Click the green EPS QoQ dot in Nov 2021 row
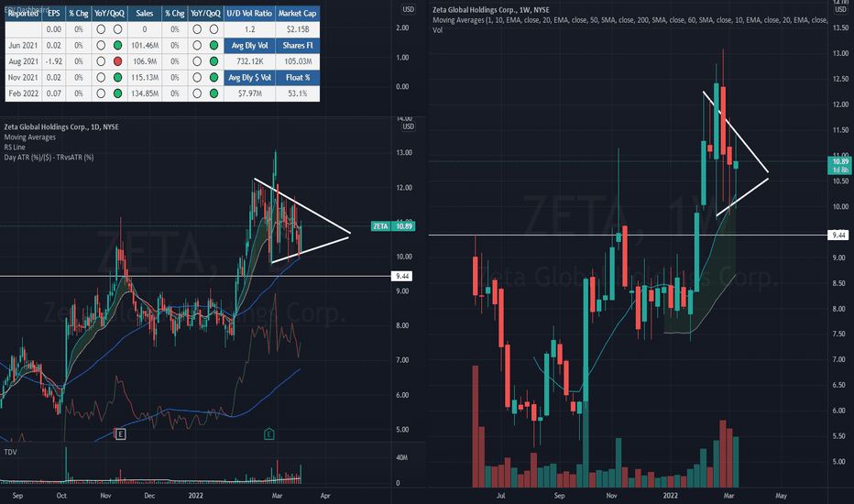 (x=117, y=78)
